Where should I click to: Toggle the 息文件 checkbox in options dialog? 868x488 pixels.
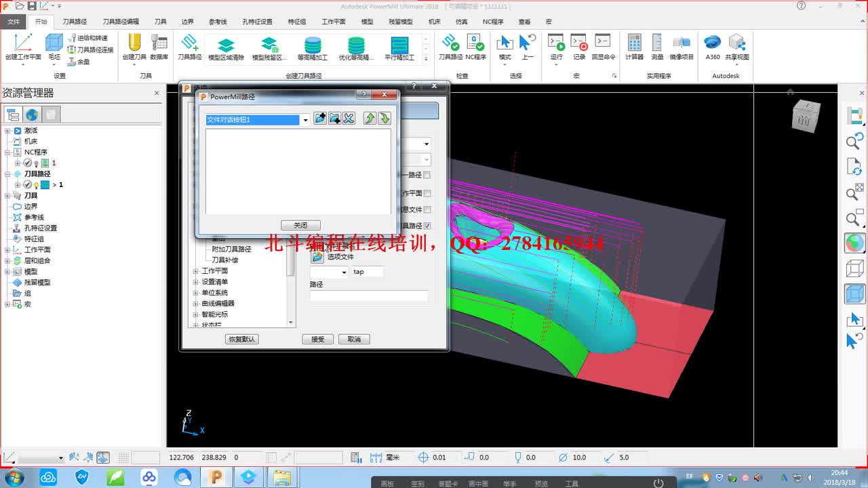click(427, 209)
